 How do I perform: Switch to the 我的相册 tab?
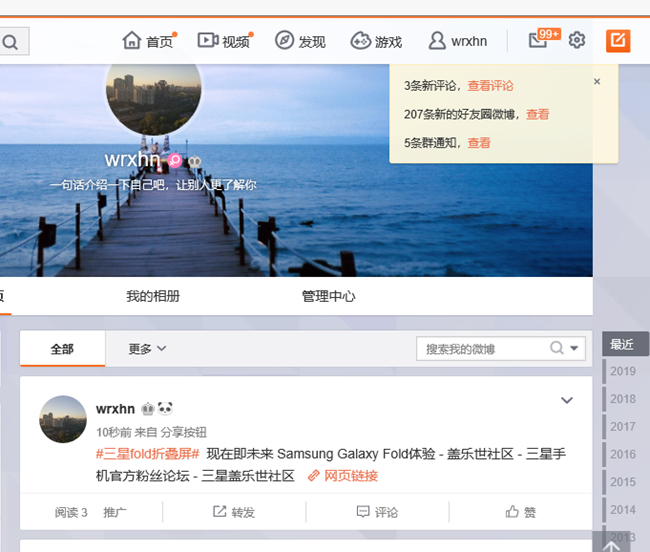pos(153,296)
